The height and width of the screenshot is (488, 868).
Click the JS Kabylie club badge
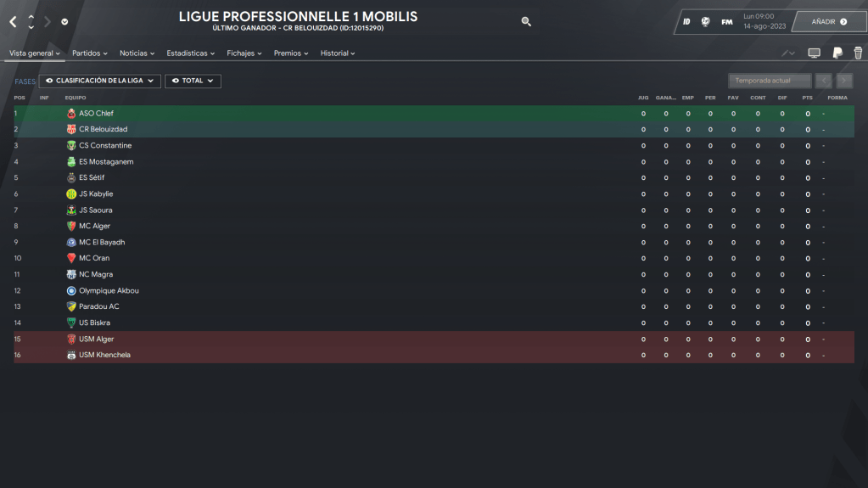pos(71,194)
